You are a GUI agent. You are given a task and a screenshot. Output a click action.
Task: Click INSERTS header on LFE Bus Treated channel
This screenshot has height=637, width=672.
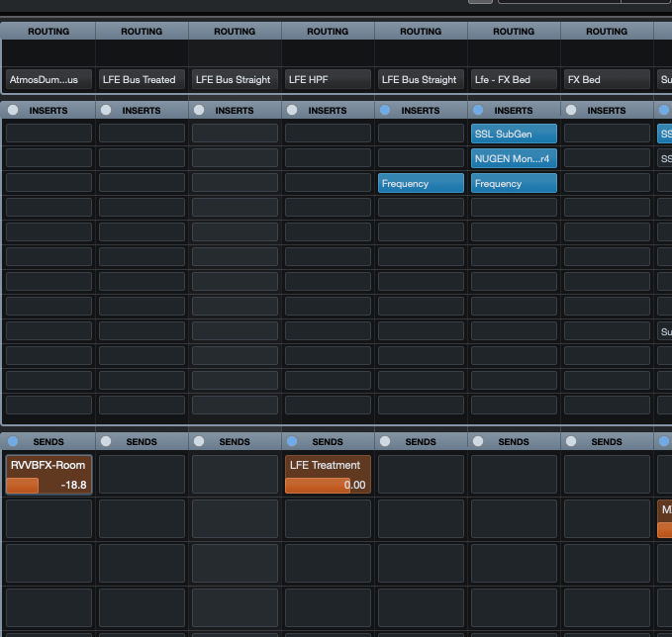[x=142, y=111]
